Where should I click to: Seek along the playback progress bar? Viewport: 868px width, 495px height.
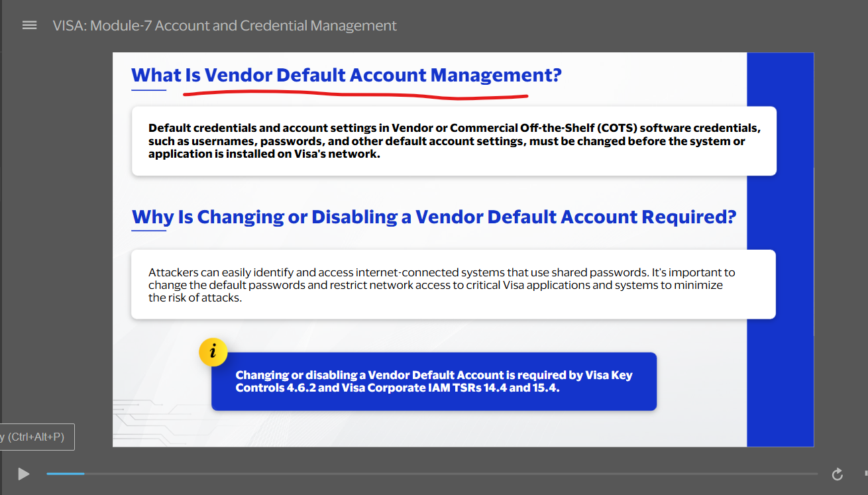coord(432,474)
